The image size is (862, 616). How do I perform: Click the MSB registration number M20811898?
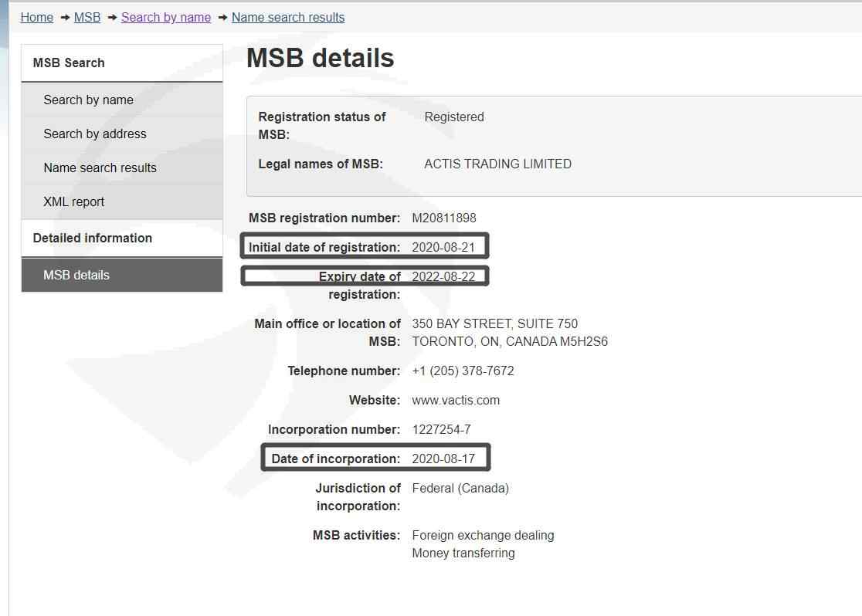[x=444, y=218]
